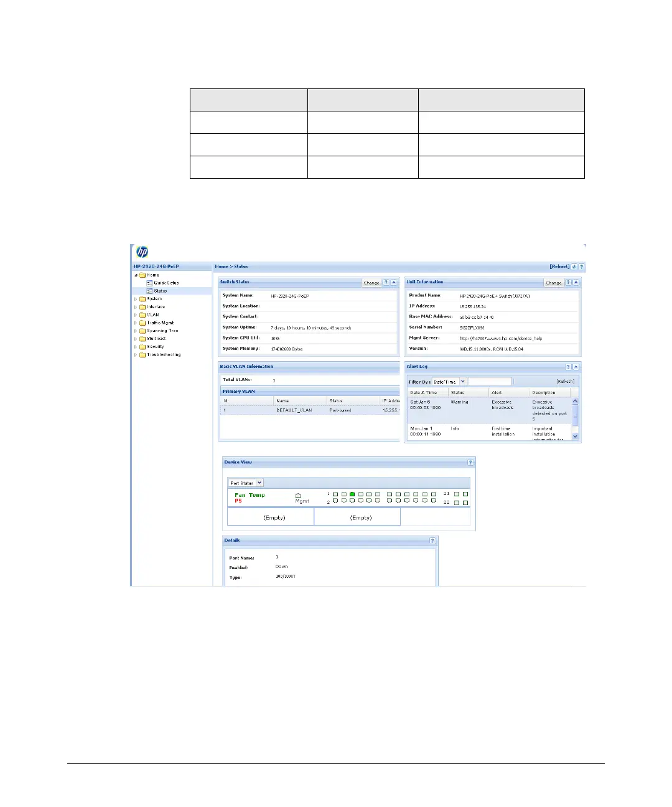Expand the Spanning Tree node arrow
Screen dimensions: 672x807
[x=136, y=331]
